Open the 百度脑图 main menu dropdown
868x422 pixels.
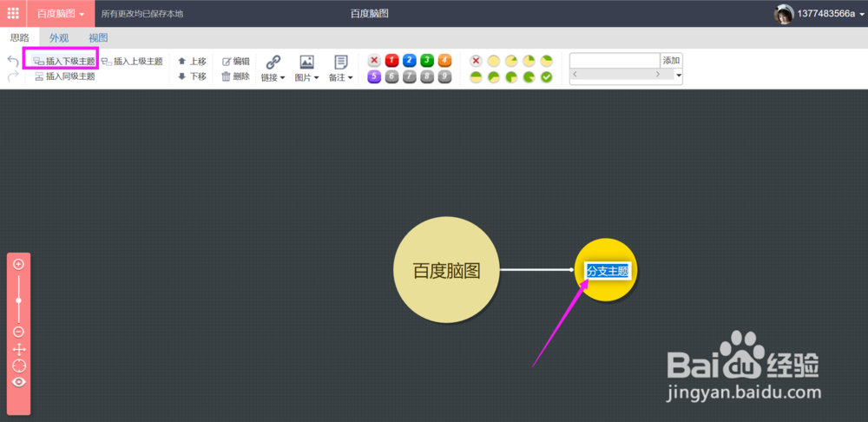[x=61, y=13]
